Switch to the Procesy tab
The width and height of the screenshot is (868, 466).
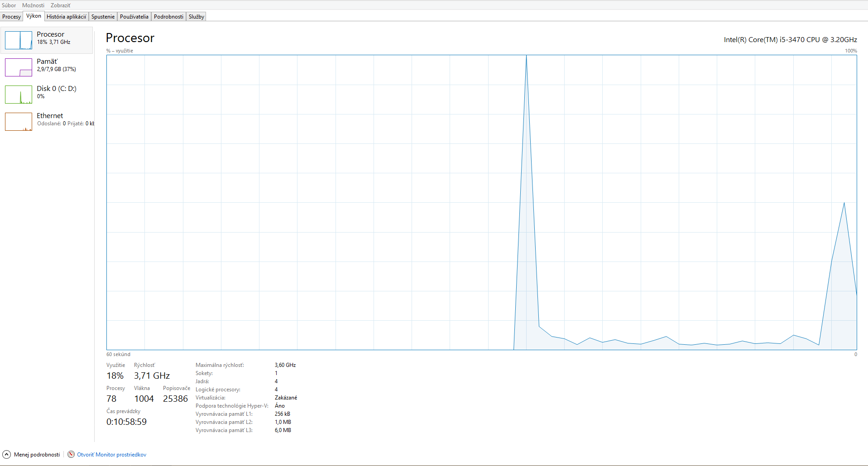[12, 17]
